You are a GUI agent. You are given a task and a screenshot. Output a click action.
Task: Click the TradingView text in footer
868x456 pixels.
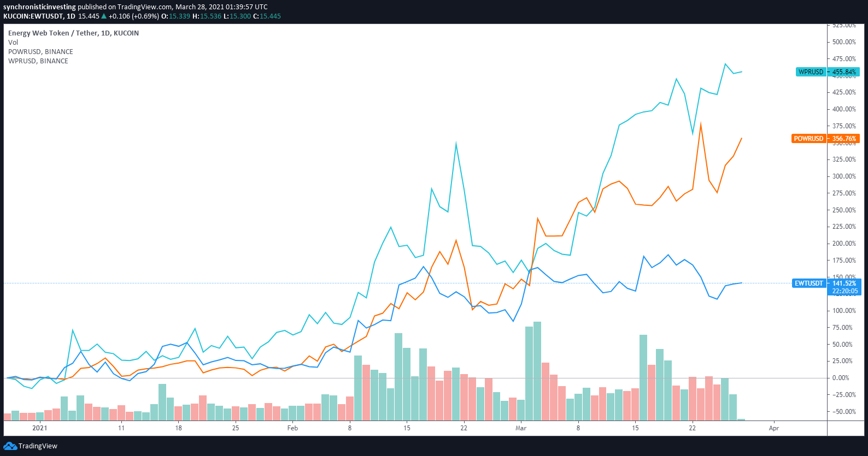click(x=38, y=446)
